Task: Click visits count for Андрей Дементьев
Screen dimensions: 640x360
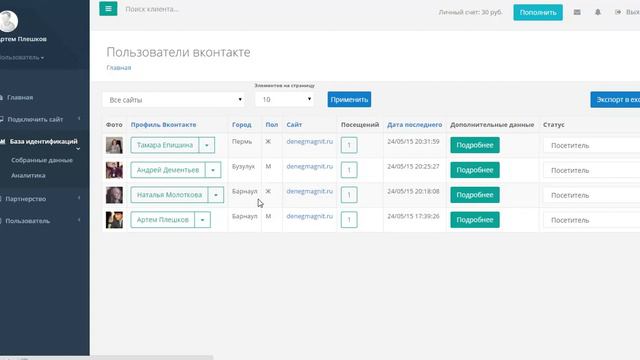Action: [x=349, y=170]
